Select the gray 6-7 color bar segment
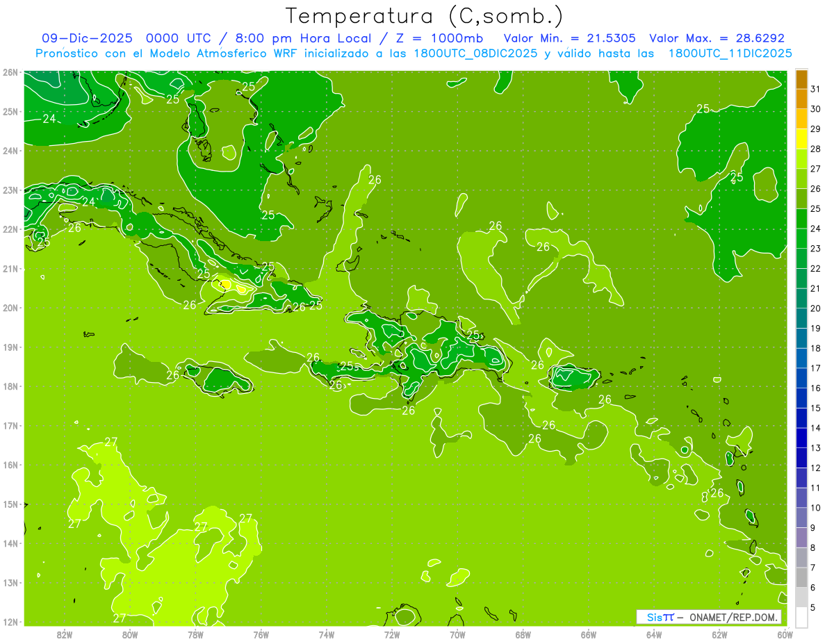 pos(801,577)
